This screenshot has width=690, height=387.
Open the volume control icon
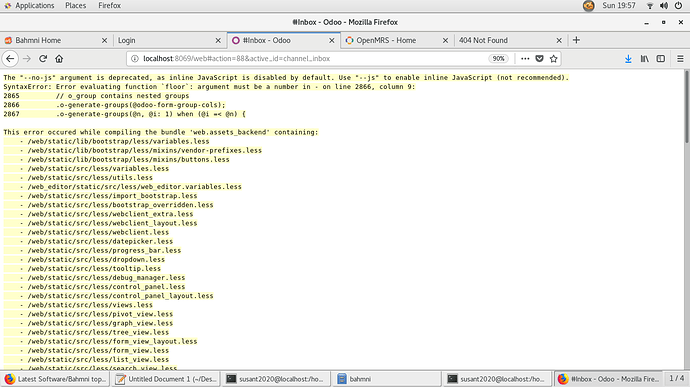(664, 5)
